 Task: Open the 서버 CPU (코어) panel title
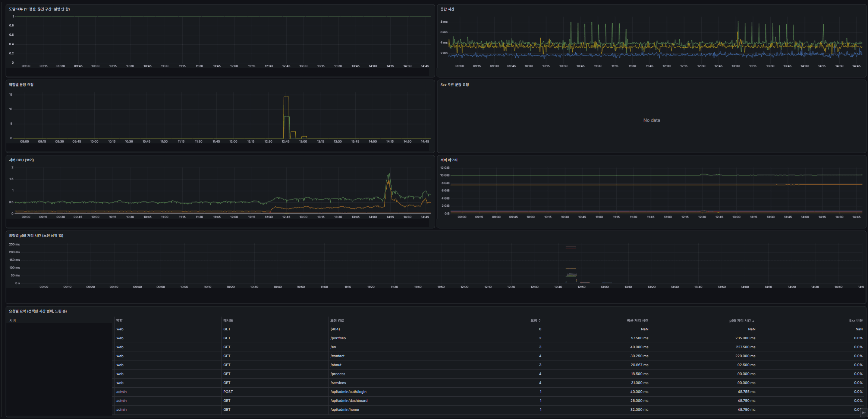point(21,160)
